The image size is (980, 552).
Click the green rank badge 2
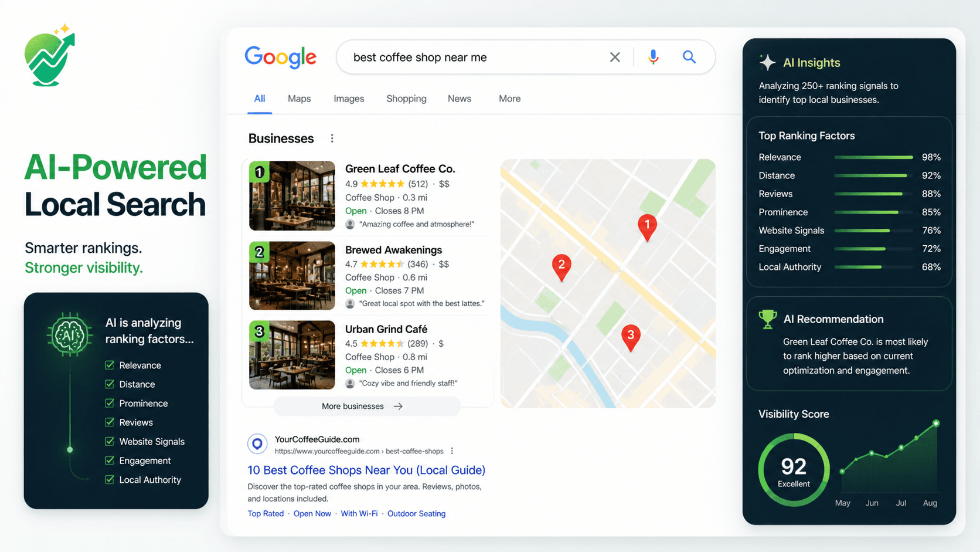coord(259,252)
